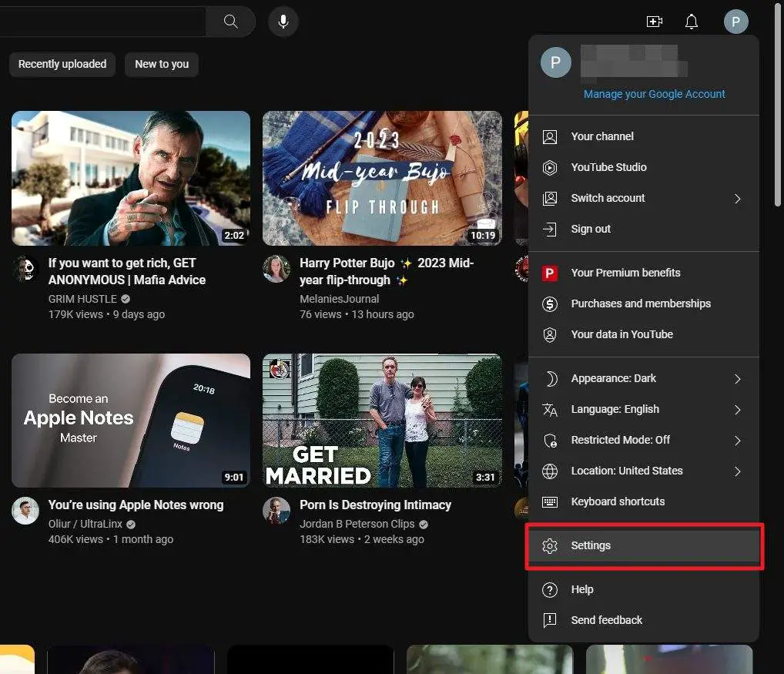Click the Sign out arrow icon

550,229
